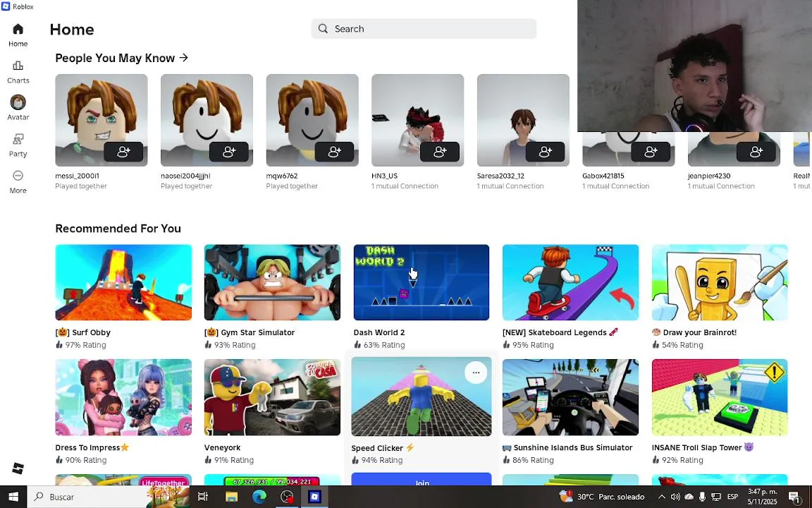Open the Dress To Impress thumbnail

click(123, 398)
